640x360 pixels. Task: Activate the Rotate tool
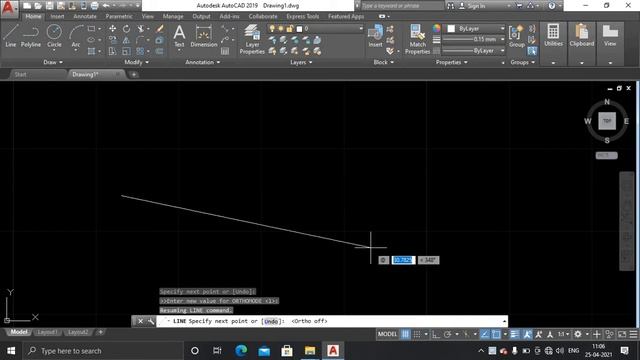pyautogui.click(x=127, y=29)
